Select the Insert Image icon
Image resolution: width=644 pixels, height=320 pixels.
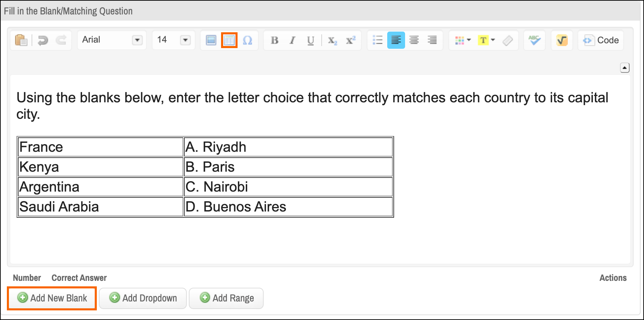[x=210, y=40]
